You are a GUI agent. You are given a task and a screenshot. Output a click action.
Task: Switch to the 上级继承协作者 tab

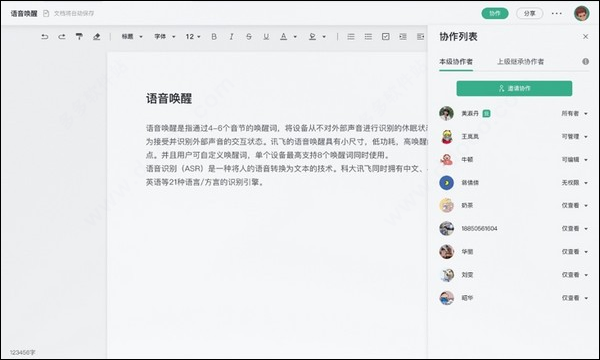pos(520,62)
